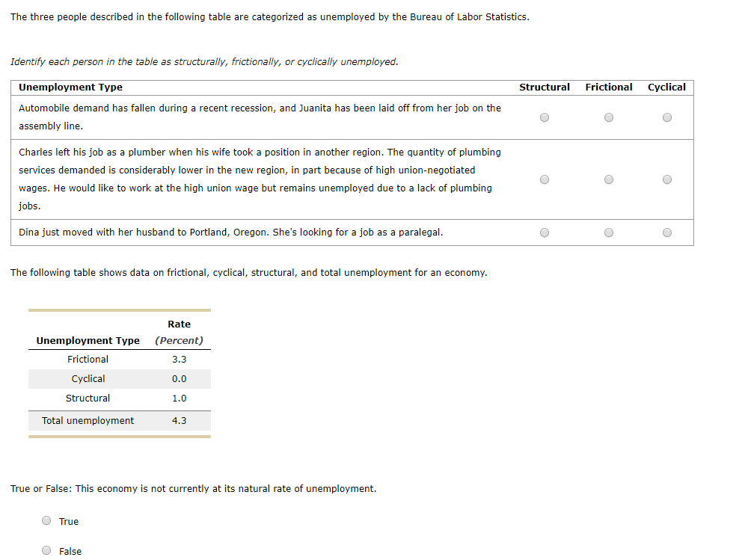The width and height of the screenshot is (748, 560).
Task: Select Structural for Charles the plumber
Action: 545,179
